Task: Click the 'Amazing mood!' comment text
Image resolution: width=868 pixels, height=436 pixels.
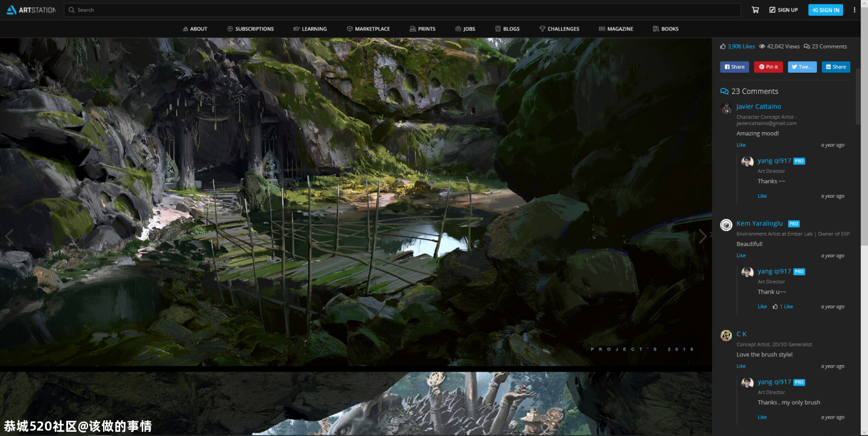Action: tap(758, 133)
